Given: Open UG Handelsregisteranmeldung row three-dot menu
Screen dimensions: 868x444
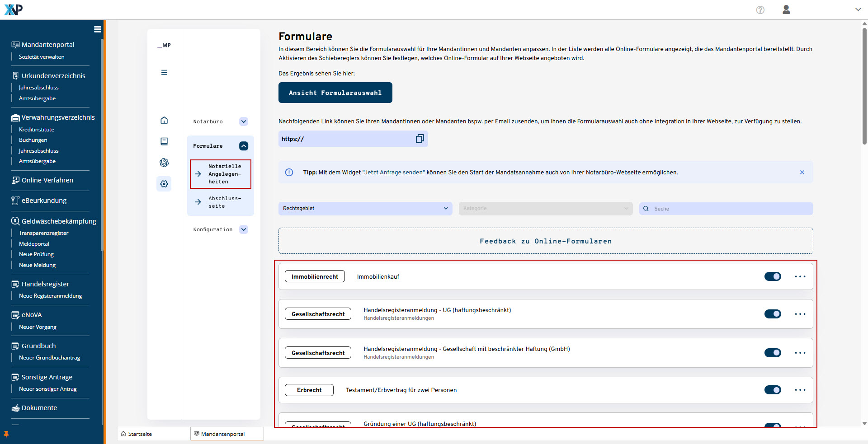Looking at the screenshot, I should click(800, 314).
